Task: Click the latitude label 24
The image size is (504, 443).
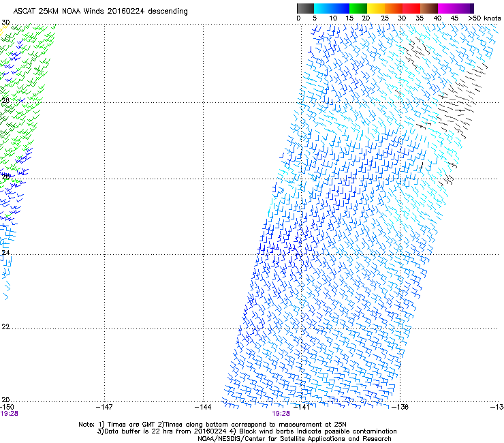Action: pyautogui.click(x=5, y=253)
